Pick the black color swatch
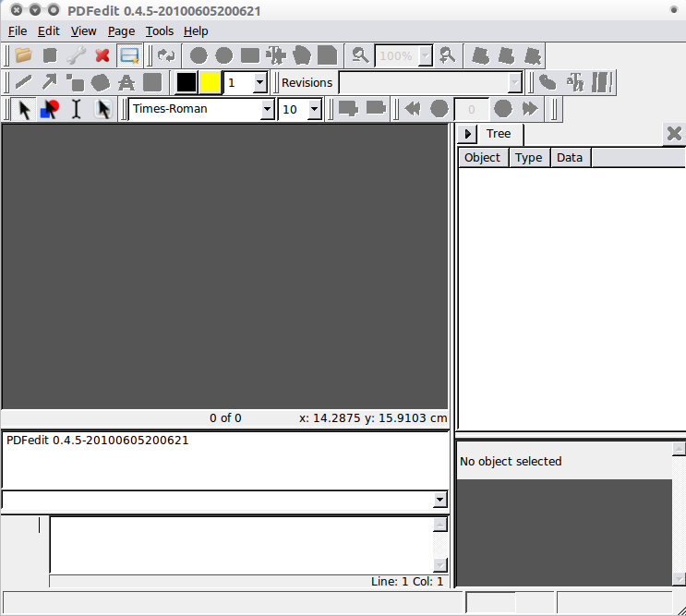 point(186,82)
